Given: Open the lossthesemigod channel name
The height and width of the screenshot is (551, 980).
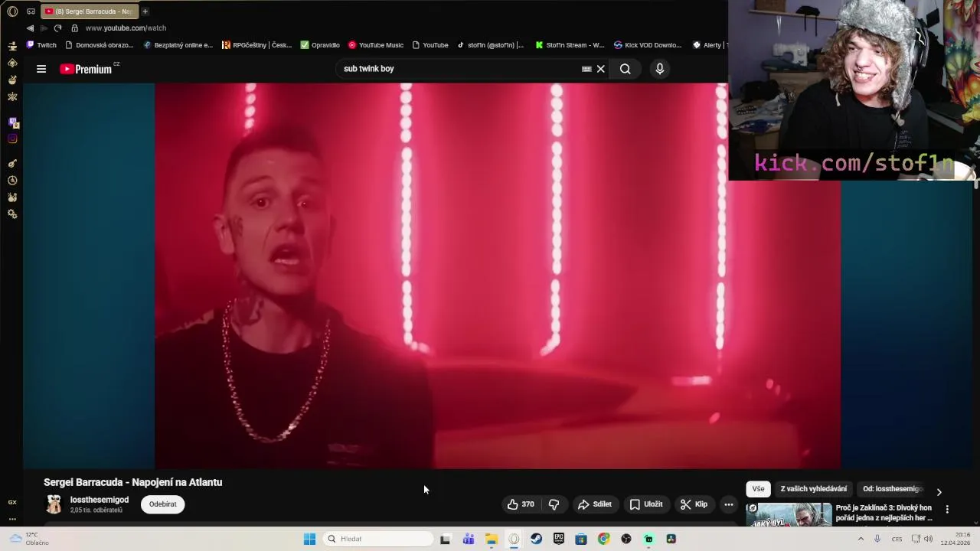Looking at the screenshot, I should pyautogui.click(x=100, y=500).
